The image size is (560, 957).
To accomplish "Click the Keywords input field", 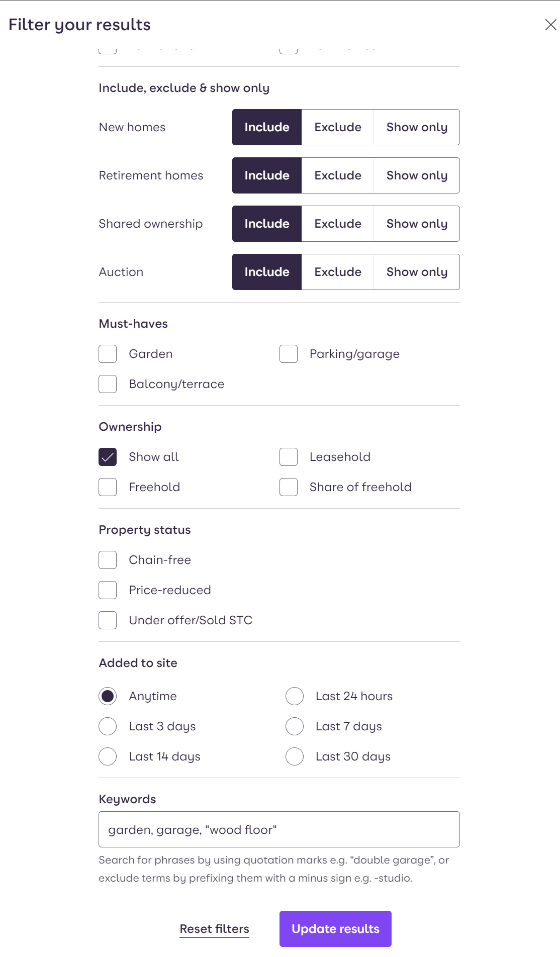I will click(x=279, y=829).
